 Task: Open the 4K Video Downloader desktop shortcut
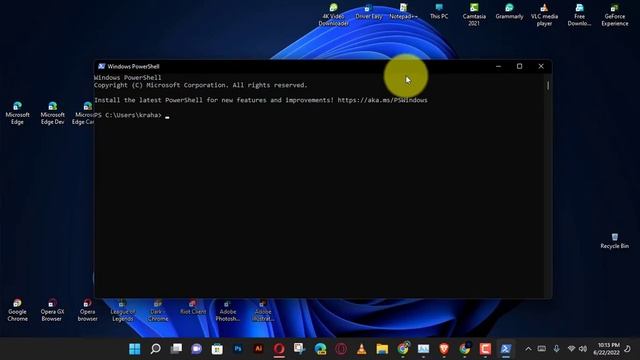[333, 15]
